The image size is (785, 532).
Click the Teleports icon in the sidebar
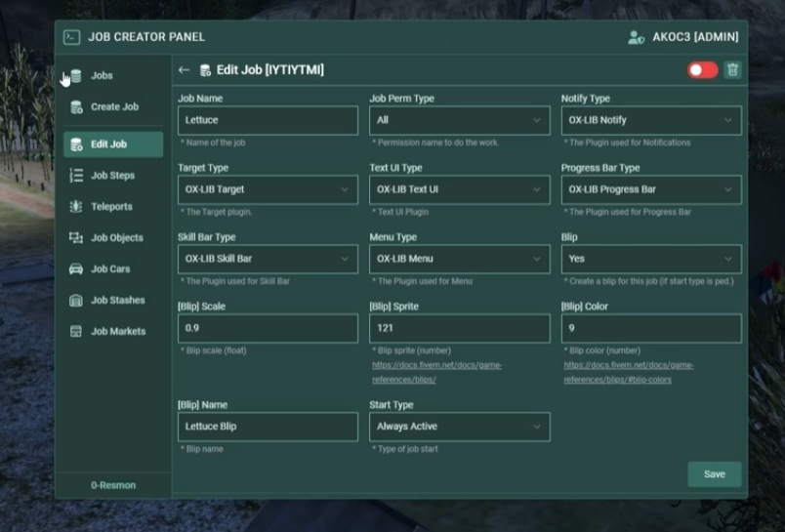click(x=76, y=206)
